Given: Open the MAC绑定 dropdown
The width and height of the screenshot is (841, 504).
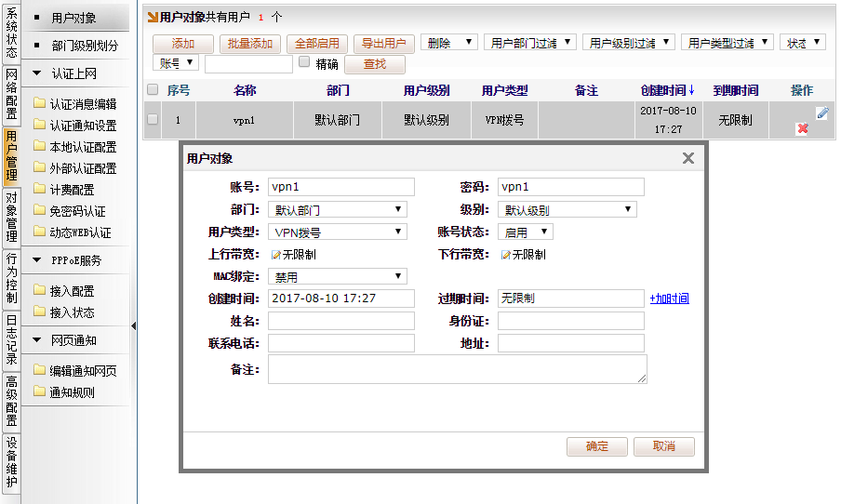Looking at the screenshot, I should (x=338, y=276).
